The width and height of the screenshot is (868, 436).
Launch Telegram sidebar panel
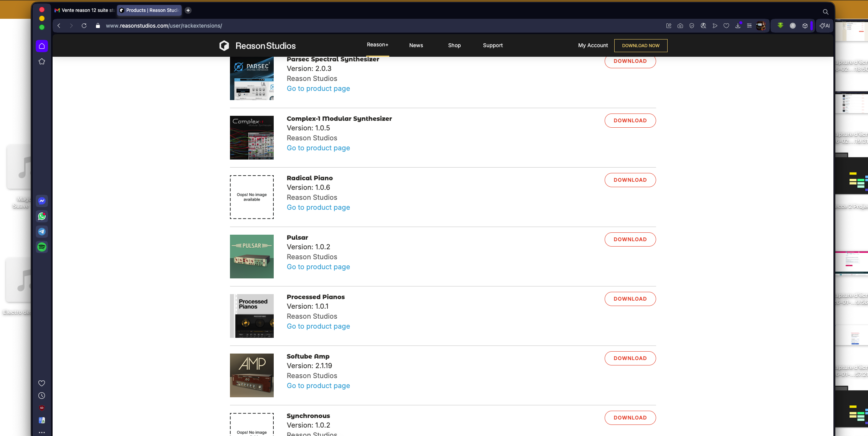[x=42, y=232]
